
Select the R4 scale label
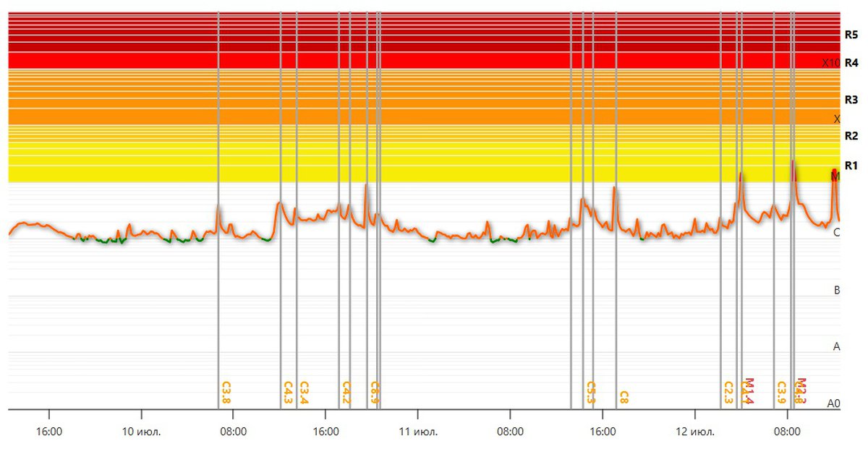tap(851, 63)
